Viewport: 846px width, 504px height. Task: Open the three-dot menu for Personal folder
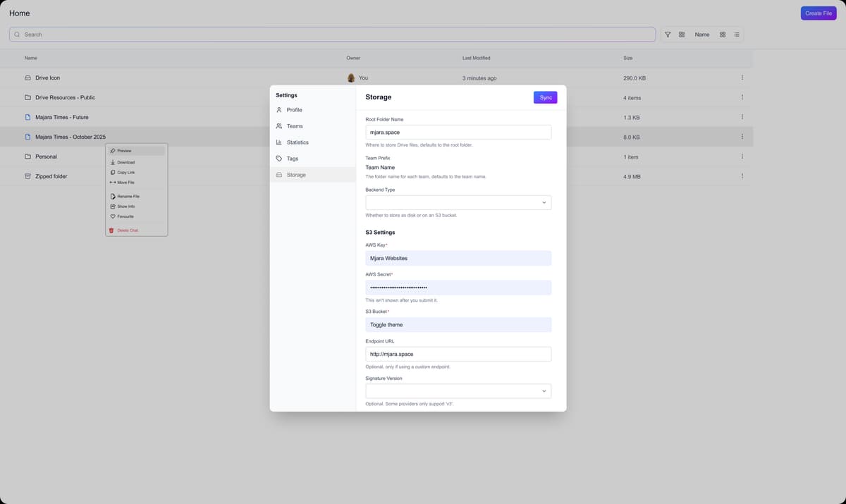coord(742,156)
